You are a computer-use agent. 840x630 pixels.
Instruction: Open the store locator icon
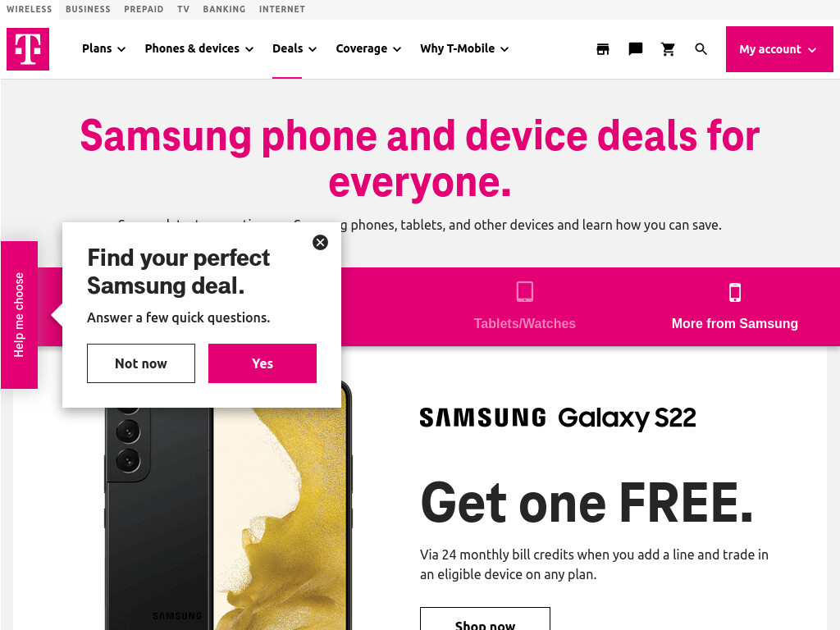[603, 49]
